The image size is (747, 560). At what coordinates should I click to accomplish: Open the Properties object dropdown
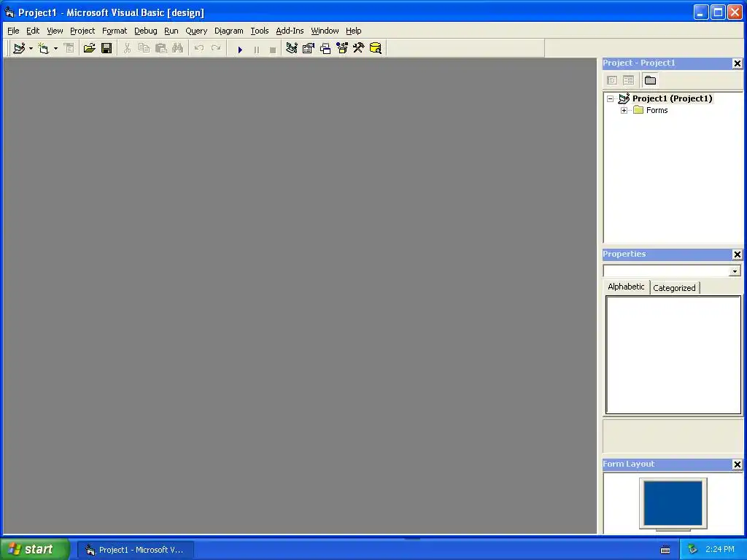[x=735, y=271]
